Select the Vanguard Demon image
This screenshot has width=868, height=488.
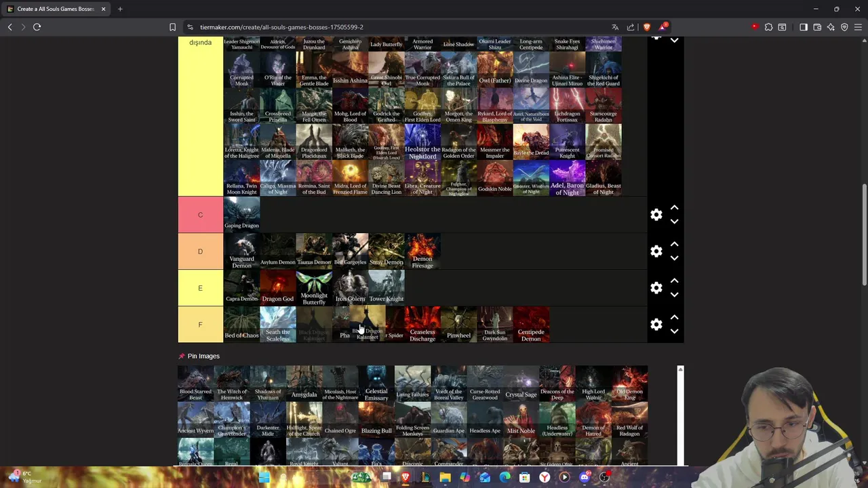(241, 251)
